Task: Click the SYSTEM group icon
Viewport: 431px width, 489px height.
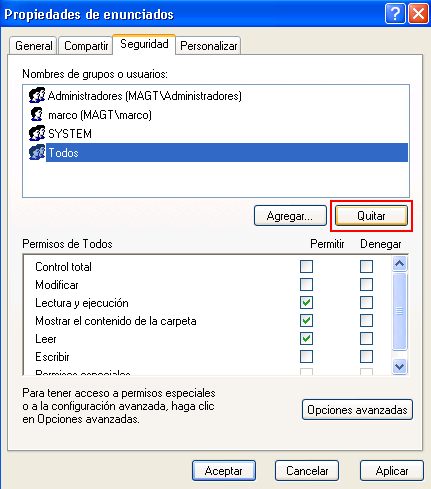Action: 37,134
